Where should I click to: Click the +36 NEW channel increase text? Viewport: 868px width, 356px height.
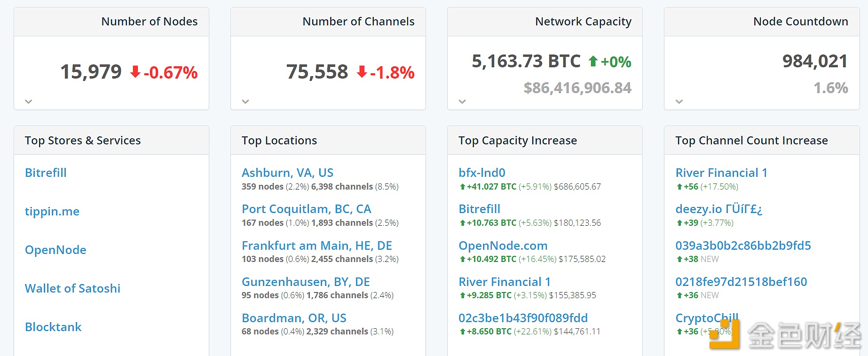697,295
